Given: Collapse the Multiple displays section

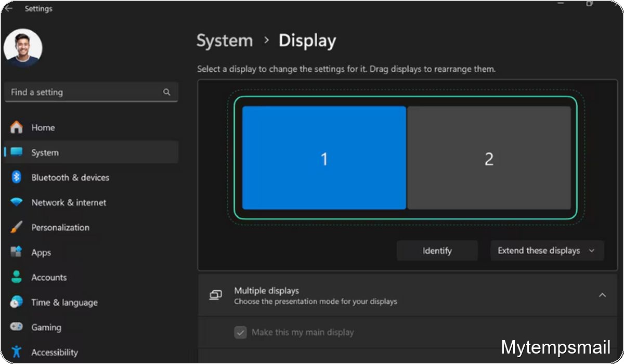Looking at the screenshot, I should coord(603,295).
